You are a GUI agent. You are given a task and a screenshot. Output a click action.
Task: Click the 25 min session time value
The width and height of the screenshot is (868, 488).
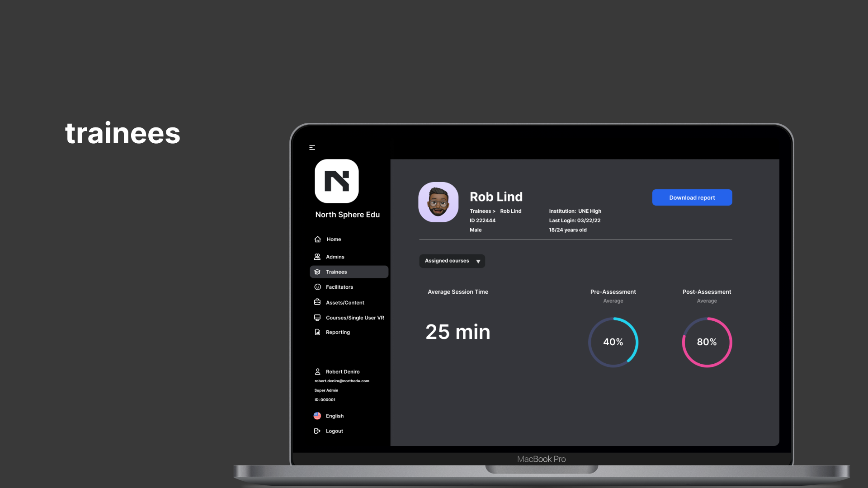click(458, 332)
